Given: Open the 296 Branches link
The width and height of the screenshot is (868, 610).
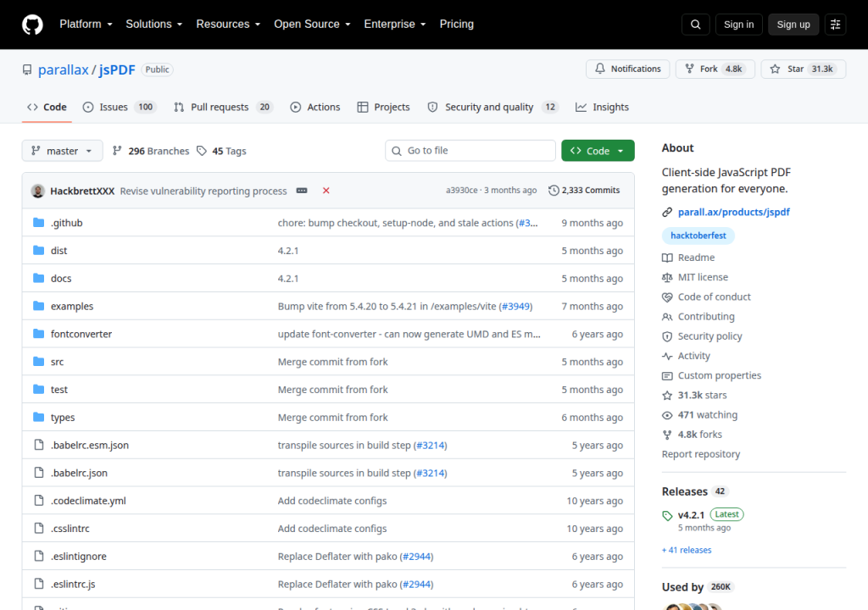Looking at the screenshot, I should [151, 151].
